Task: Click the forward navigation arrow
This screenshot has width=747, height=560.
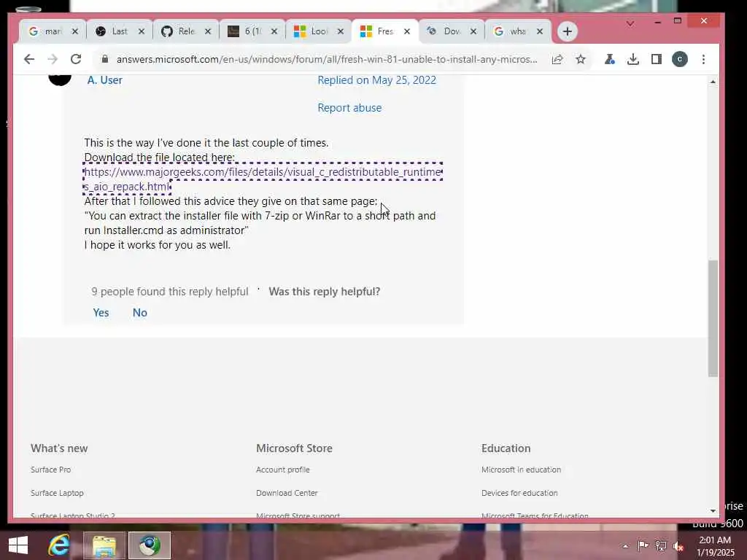Action: click(x=53, y=59)
